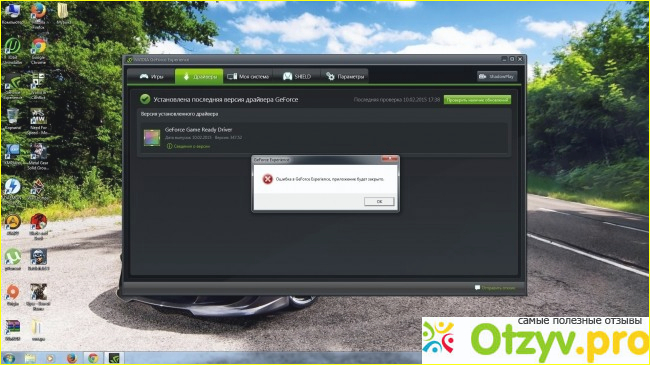This screenshot has width=650, height=365.
Task: Open Google Chrome desktop shortcut
Action: tap(39, 51)
